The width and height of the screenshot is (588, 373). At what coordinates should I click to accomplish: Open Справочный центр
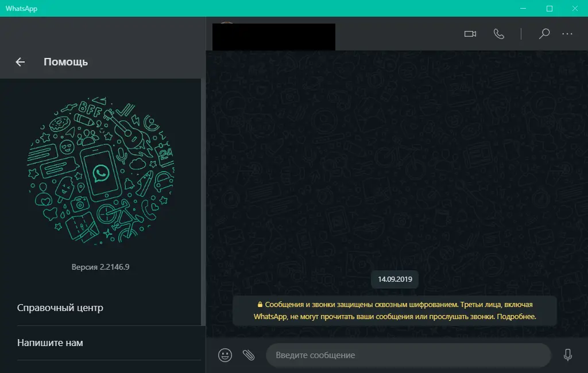60,308
